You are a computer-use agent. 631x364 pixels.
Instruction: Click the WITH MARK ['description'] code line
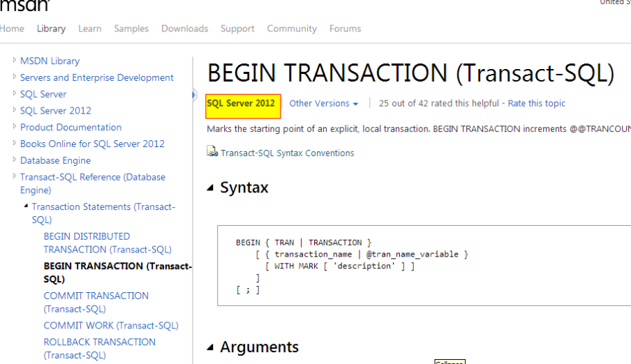340,266
